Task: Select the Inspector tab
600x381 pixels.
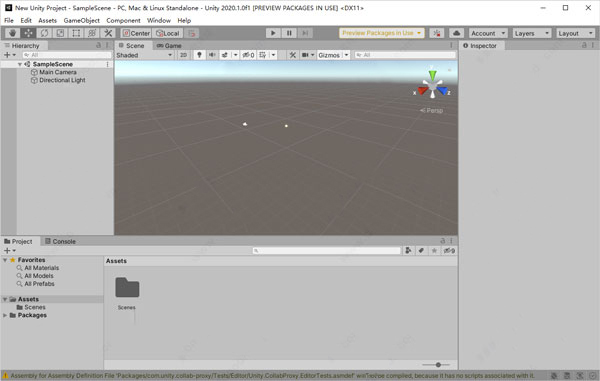Action: pyautogui.click(x=481, y=46)
